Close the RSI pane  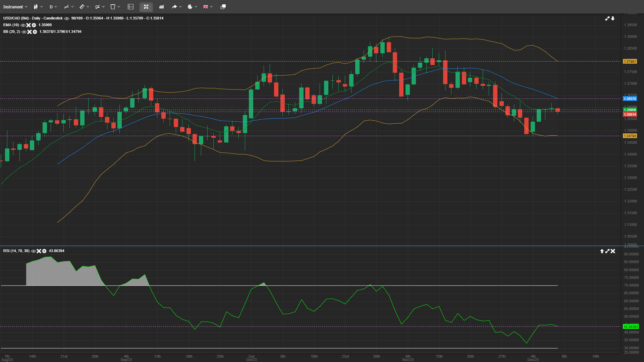[613, 251]
